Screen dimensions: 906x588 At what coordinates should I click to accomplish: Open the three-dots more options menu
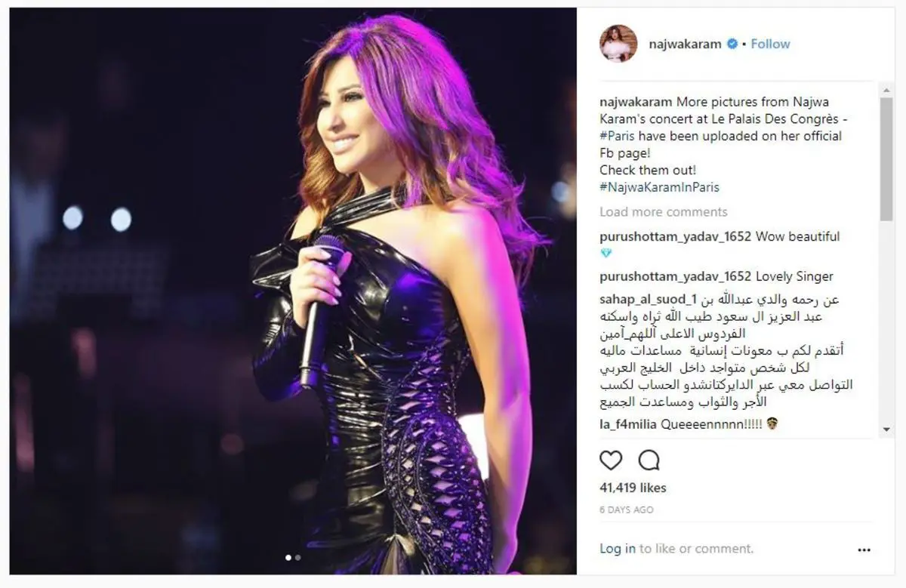(x=864, y=550)
